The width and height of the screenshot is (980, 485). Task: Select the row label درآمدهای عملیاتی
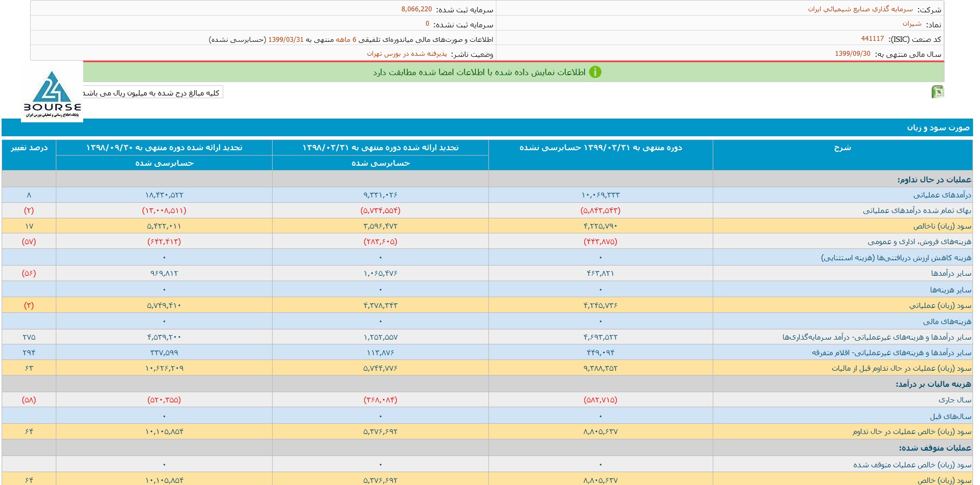point(942,195)
